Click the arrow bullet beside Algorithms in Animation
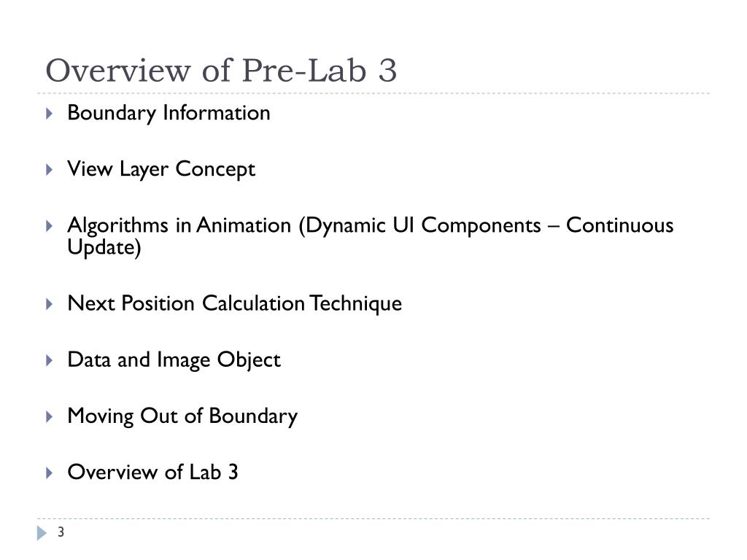This screenshot has width=747, height=560. [49, 226]
